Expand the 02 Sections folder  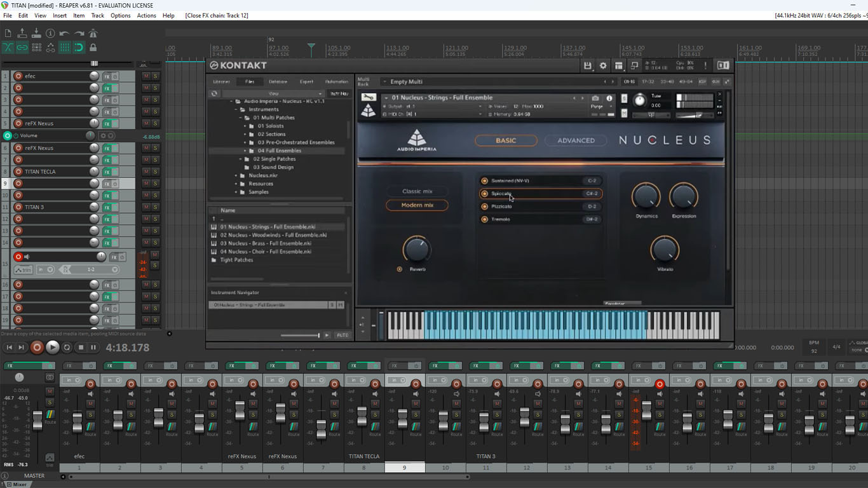[245, 134]
